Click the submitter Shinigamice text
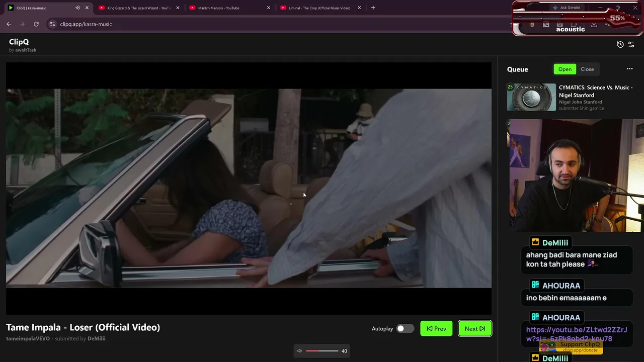 (582, 108)
